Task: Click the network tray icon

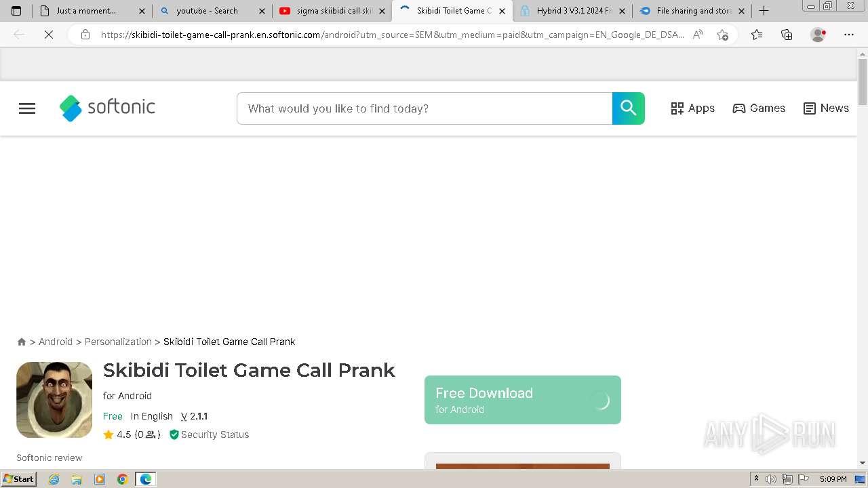Action: 787,479
